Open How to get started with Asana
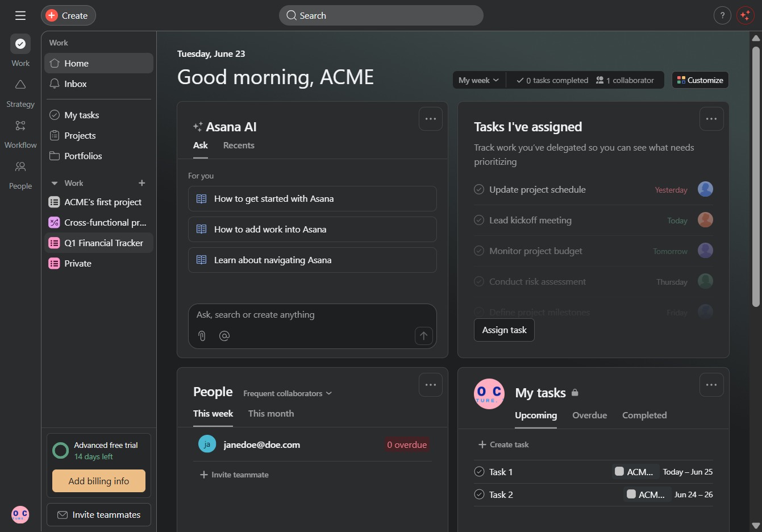The image size is (762, 532). tap(313, 198)
